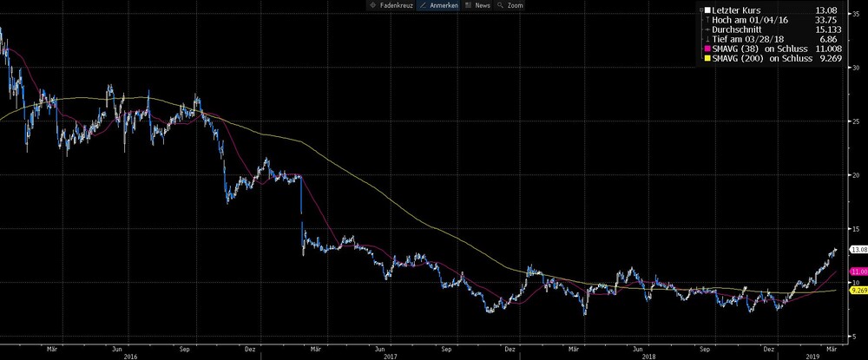
Task: Click the magenta 11.00 axis price tag
Action: 858,272
